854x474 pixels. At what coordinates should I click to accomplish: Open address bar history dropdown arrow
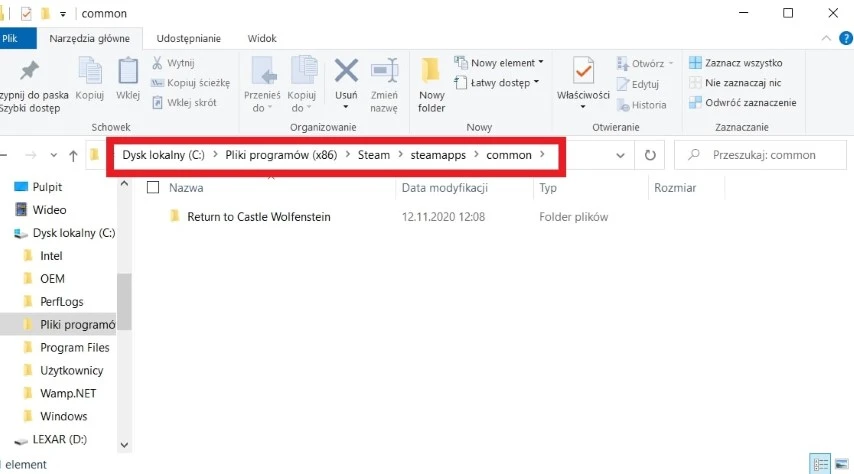click(622, 155)
